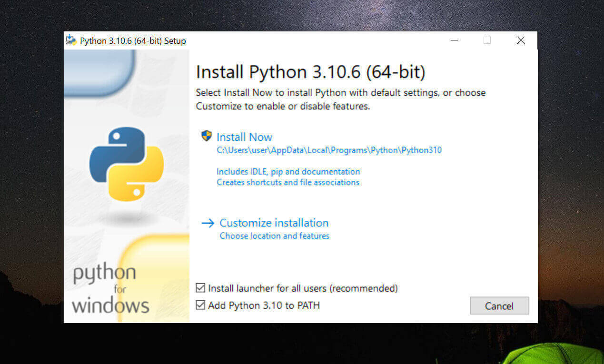
Task: Click the setup description text about default settings
Action: click(x=341, y=99)
